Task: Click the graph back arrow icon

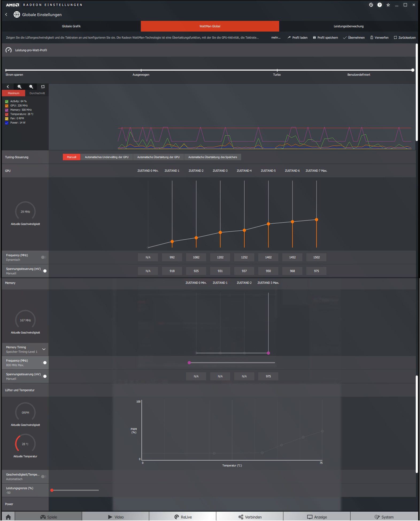Action: pyautogui.click(x=8, y=87)
